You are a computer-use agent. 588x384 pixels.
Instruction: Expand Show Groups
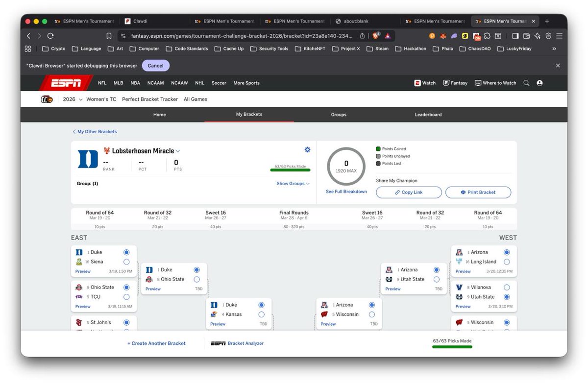click(293, 184)
